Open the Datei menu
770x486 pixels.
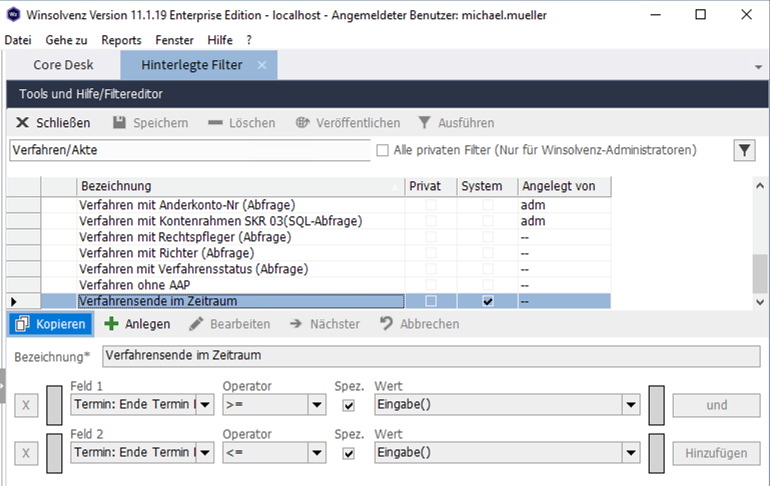click(x=18, y=40)
